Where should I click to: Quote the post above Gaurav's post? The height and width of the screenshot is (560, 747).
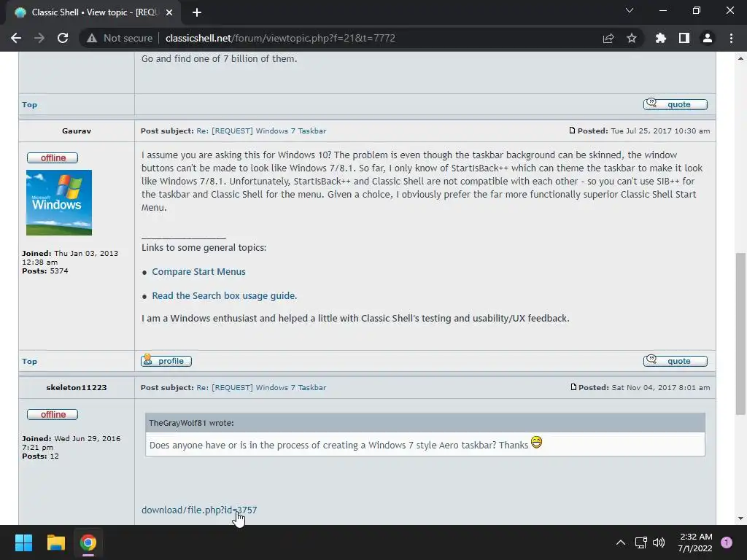(675, 104)
